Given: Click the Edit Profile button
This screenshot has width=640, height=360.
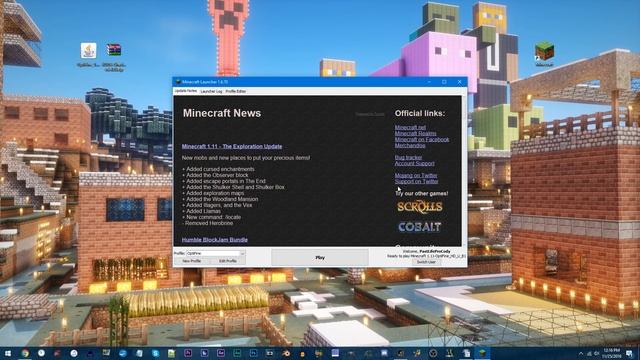Looking at the screenshot, I should 228,261.
